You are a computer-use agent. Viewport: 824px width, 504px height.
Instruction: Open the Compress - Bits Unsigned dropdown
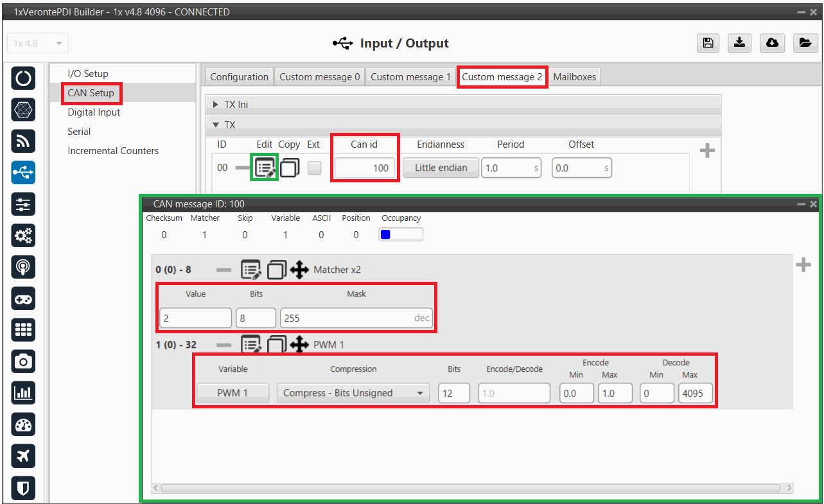point(353,393)
